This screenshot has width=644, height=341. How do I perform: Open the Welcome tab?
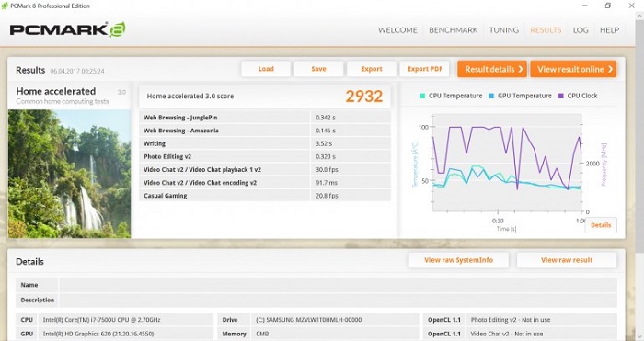click(x=397, y=30)
